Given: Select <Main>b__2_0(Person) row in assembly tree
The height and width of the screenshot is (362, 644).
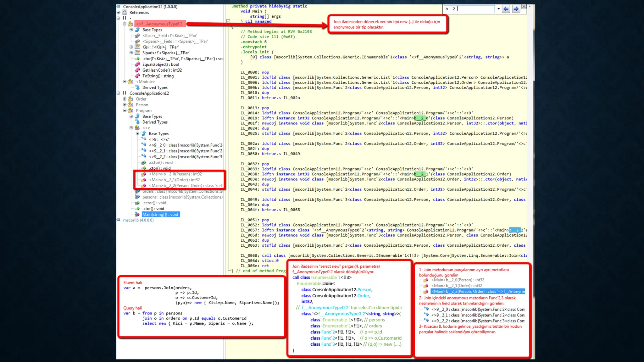Looking at the screenshot, I should coord(175,174).
